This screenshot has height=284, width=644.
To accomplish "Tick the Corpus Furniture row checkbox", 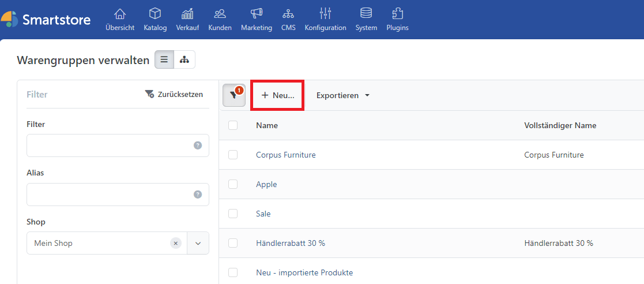I will pyautogui.click(x=233, y=155).
